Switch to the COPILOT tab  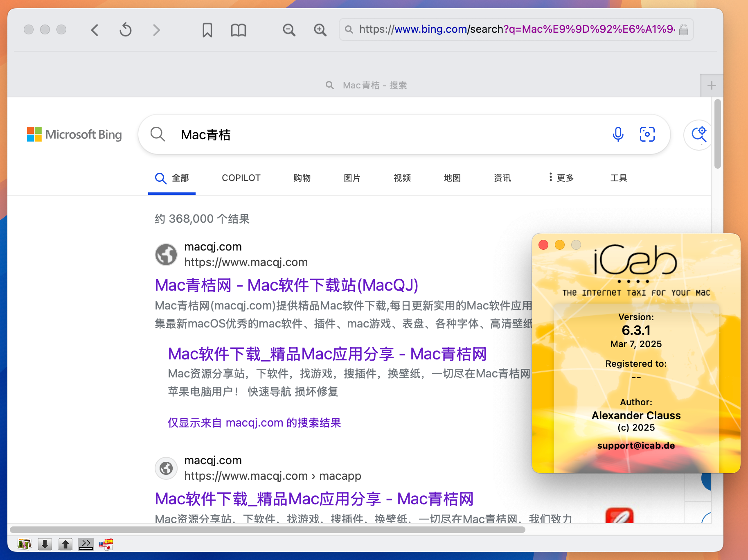coord(241,178)
